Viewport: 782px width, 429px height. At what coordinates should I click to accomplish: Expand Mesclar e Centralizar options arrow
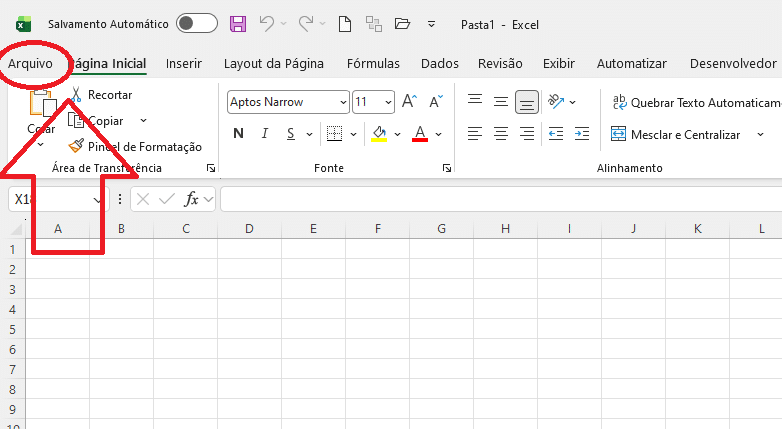tap(760, 135)
